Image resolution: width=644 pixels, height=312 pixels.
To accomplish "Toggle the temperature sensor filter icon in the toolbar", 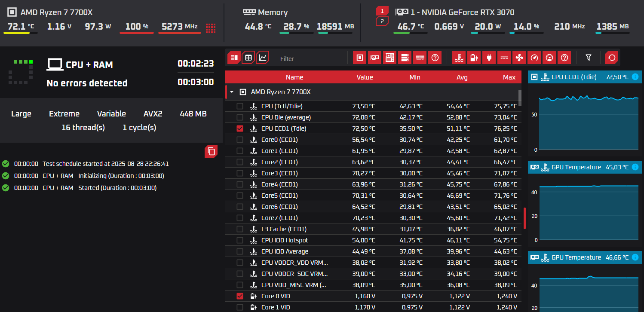I will 459,57.
